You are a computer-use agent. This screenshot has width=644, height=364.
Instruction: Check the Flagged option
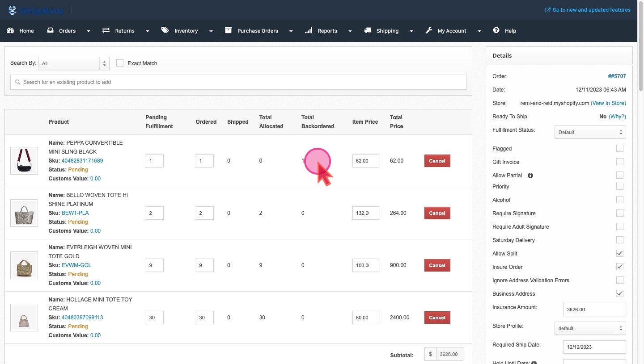[x=620, y=148]
